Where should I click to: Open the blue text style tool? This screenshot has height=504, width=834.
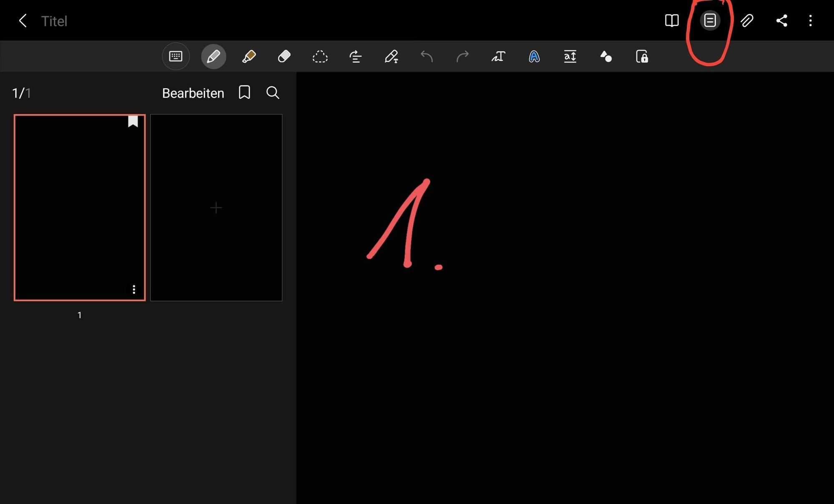coord(534,56)
